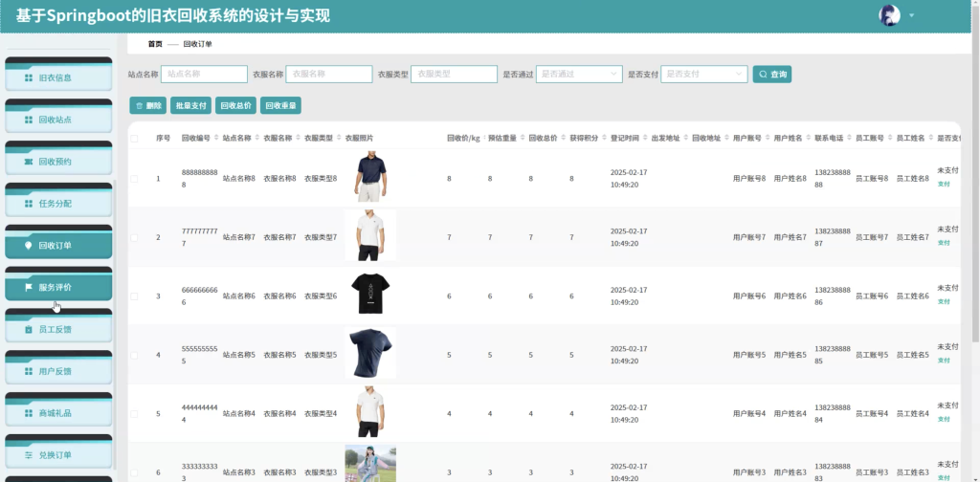Click the grid icon beside 商城礼品
This screenshot has width=980, height=482.
[28, 413]
